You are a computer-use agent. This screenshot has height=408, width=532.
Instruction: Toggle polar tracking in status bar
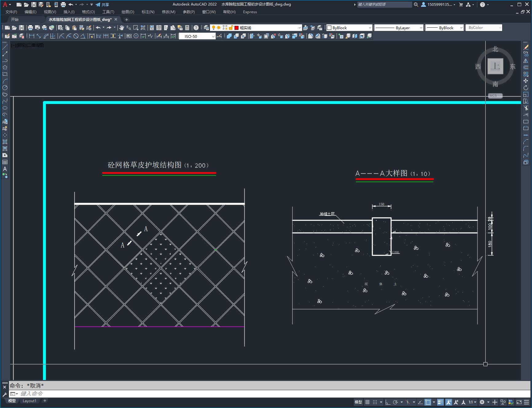click(396, 402)
